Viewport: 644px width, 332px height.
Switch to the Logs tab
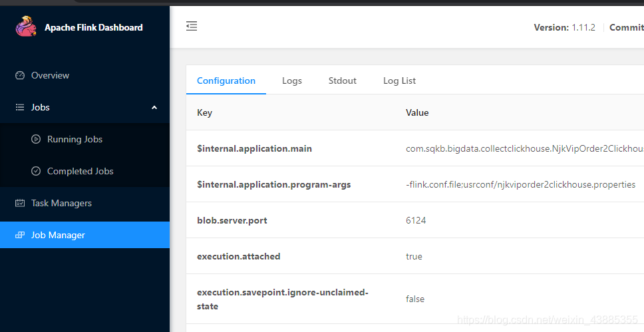292,81
